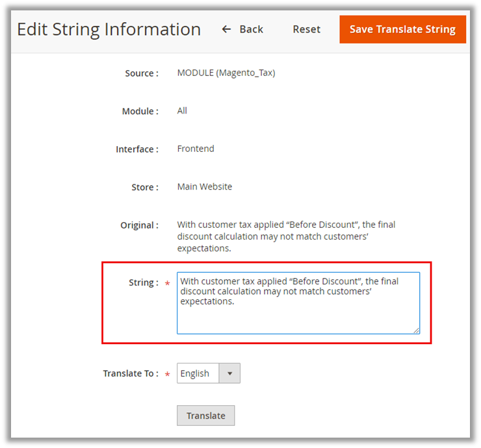This screenshot has width=481, height=448.
Task: Click the dropdown arrow beside English
Action: point(229,373)
